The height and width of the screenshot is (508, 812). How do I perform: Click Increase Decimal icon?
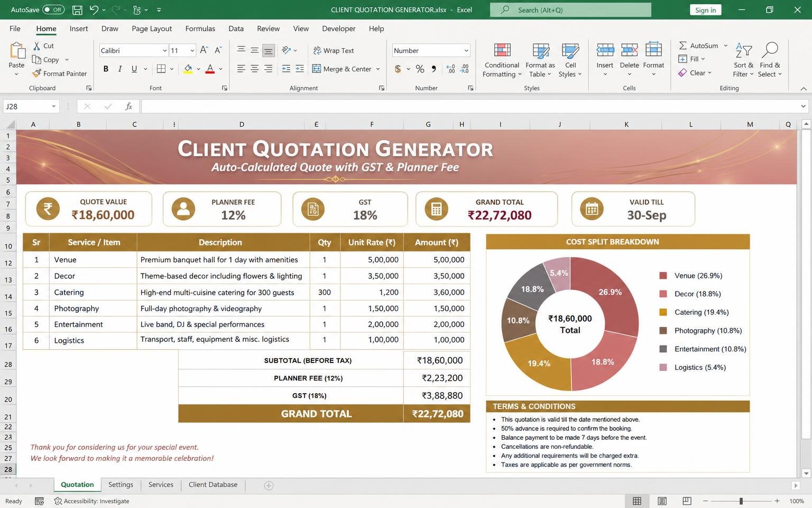451,69
